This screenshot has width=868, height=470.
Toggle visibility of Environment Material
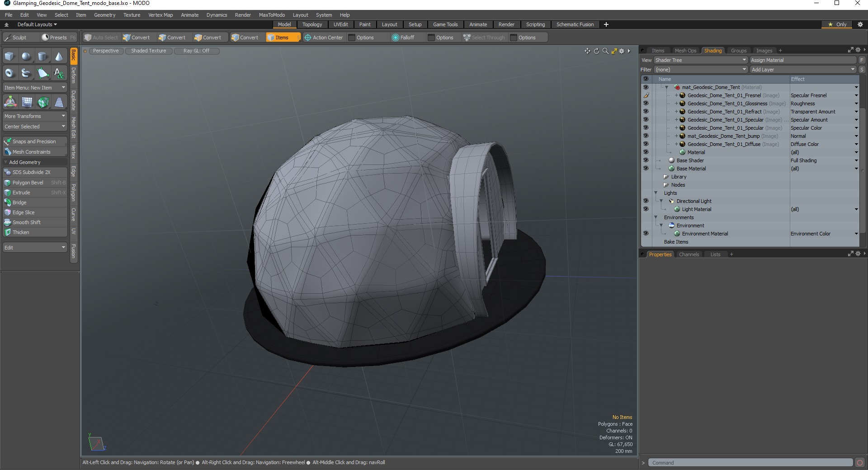(x=646, y=234)
